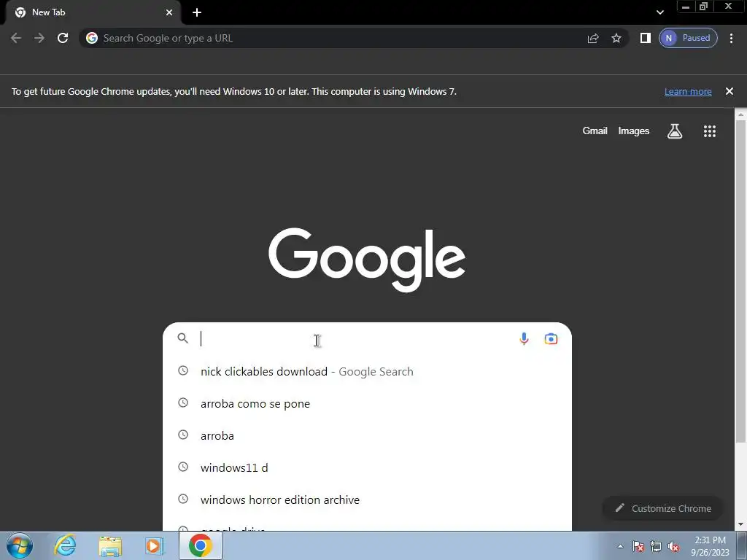Open the Learn more link
This screenshot has width=747, height=560.
point(688,91)
